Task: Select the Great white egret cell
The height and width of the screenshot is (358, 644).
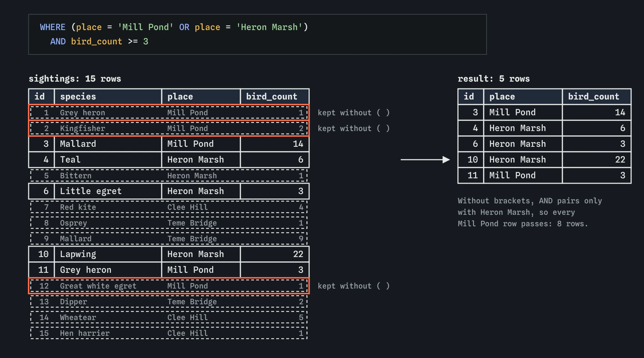Action: pos(98,286)
